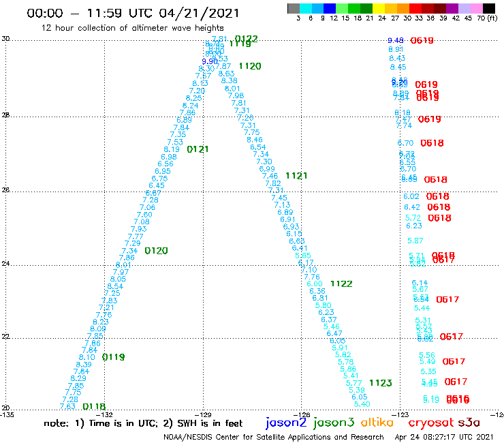Click the light green 12–15 ft legend swatch
The height and width of the screenshot is (443, 504).
pyautogui.click(x=342, y=8)
